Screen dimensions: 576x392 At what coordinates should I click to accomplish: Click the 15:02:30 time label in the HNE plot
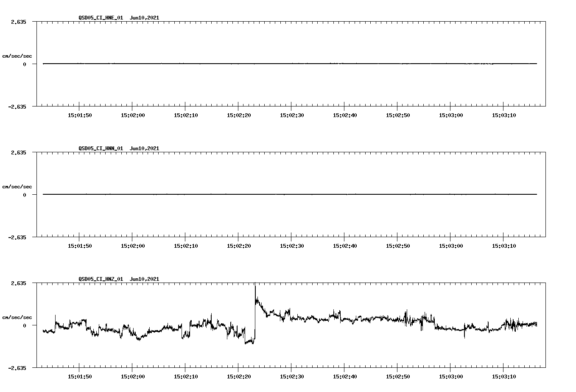[x=292, y=115]
